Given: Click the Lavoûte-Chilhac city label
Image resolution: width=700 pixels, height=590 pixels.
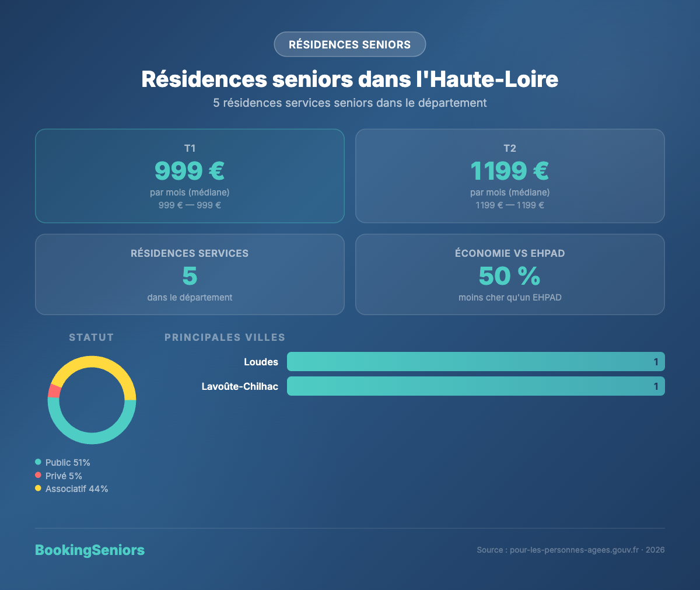Looking at the screenshot, I should pos(239,386).
